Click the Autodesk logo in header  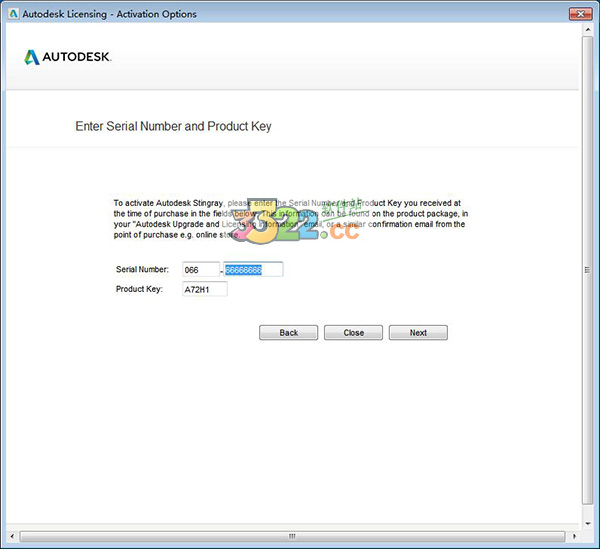(x=68, y=57)
